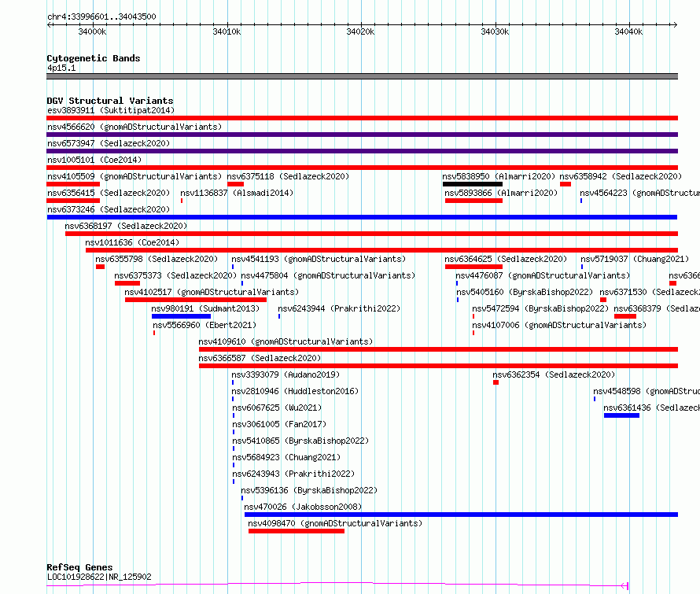Viewport: 700px width, 594px height.
Task: Select nsv6375118 (Sedlazeck2020) label
Action: click(288, 176)
